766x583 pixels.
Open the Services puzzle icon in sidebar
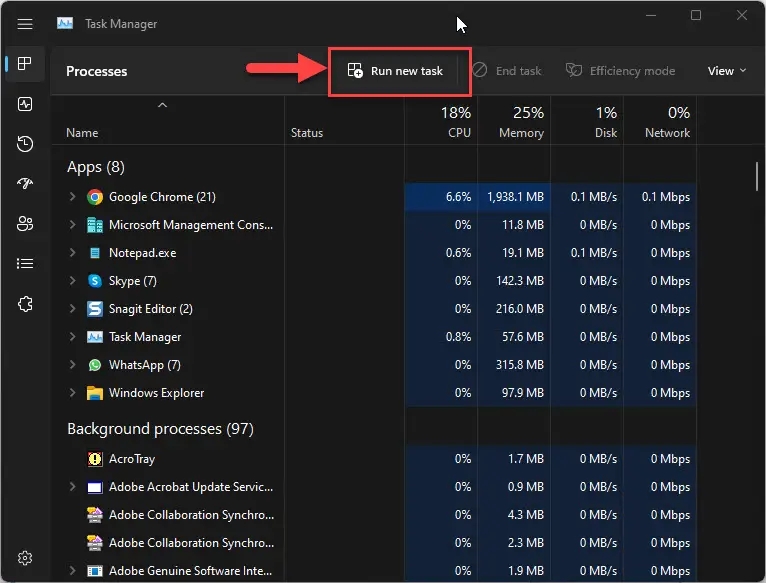pos(25,304)
